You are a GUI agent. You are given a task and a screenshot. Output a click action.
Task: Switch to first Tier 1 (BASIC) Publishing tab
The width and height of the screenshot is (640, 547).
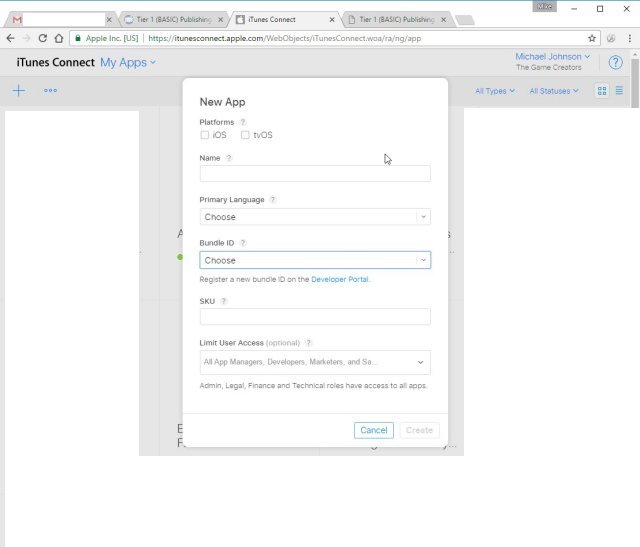pos(174,20)
